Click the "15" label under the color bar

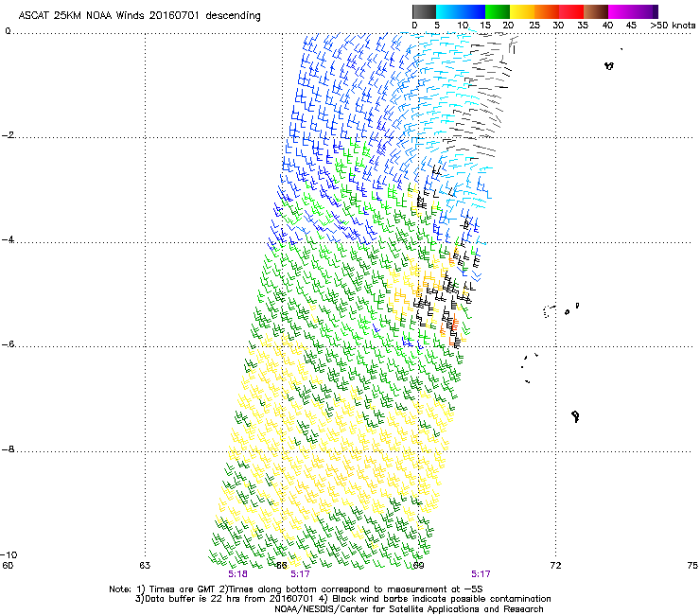485,26
